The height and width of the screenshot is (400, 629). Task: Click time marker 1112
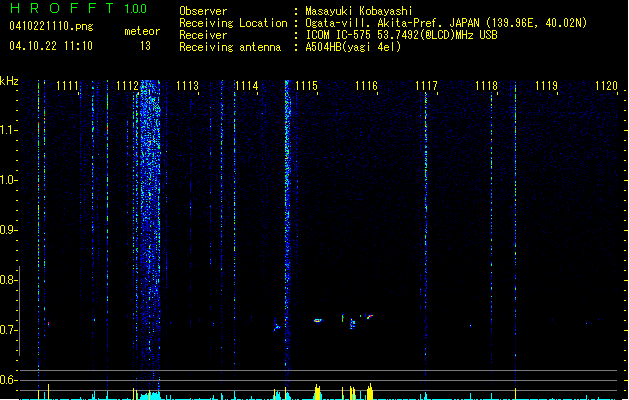[127, 86]
